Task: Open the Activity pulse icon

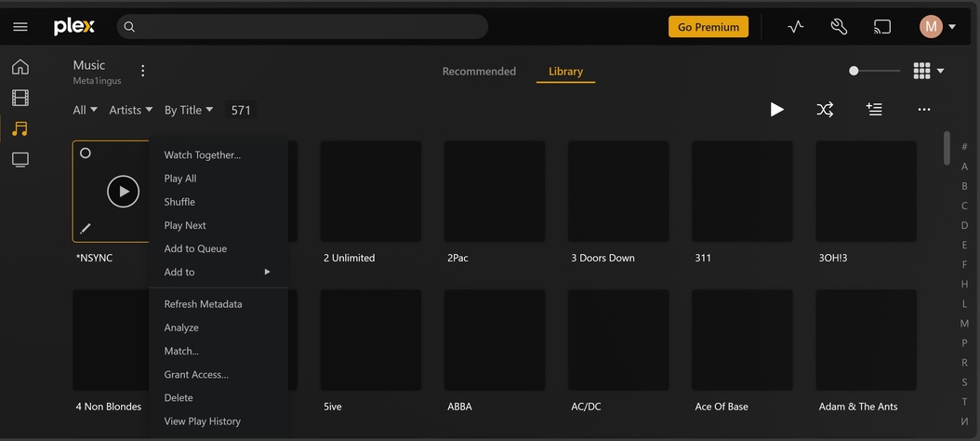Action: coord(796,27)
